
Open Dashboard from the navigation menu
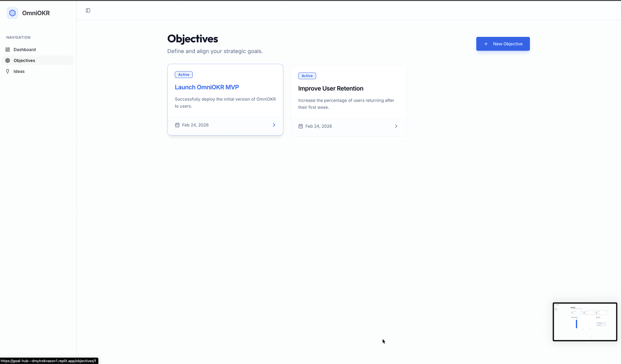click(x=24, y=50)
